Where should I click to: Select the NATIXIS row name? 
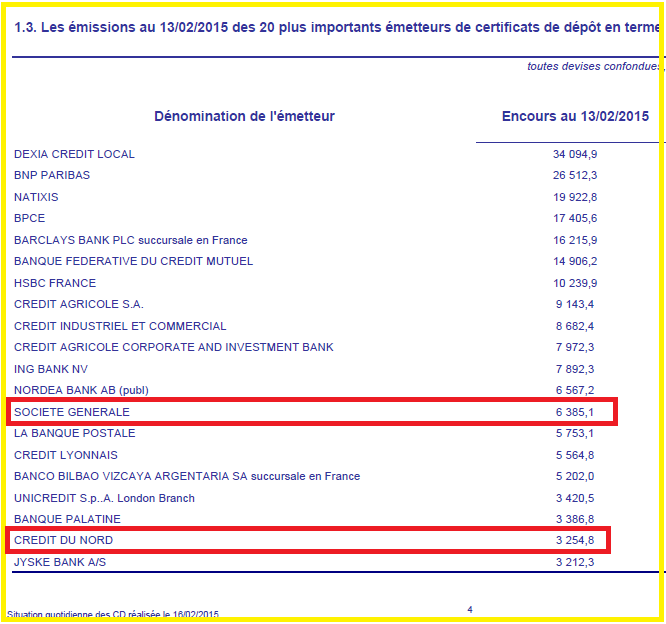pos(36,197)
